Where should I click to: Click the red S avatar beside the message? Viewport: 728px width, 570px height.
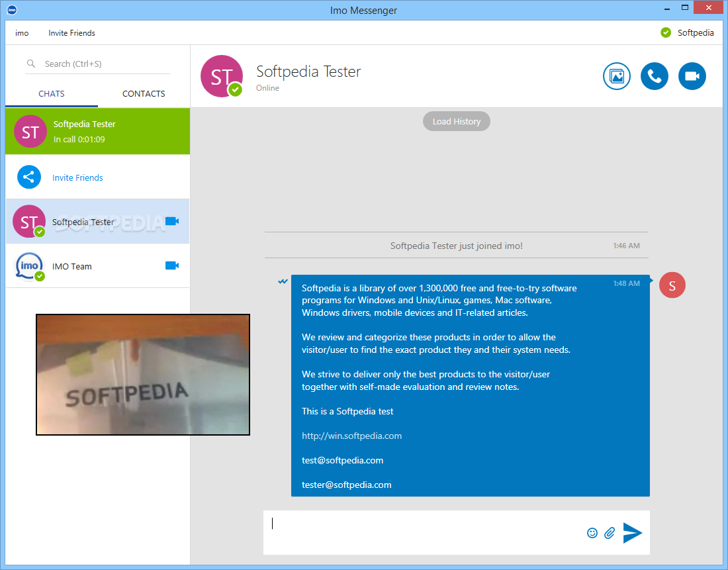point(672,285)
